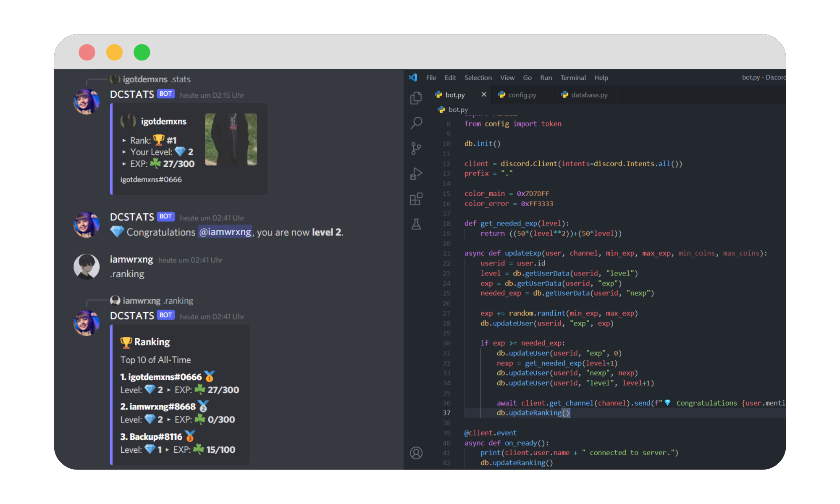Open the Search magnifier in activity bar
The width and height of the screenshot is (840, 504).
pos(416,123)
